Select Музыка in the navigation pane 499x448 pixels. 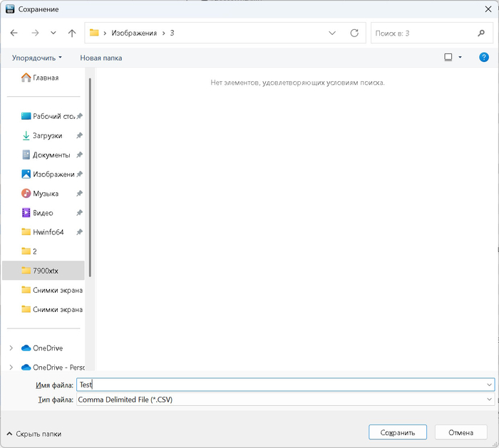(x=46, y=193)
